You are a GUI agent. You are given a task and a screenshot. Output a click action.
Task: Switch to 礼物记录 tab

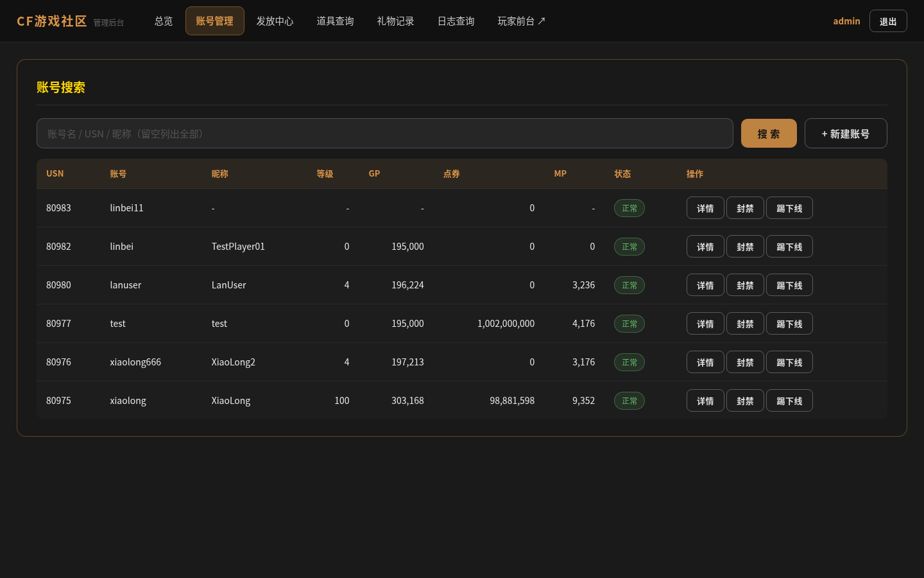pos(395,21)
